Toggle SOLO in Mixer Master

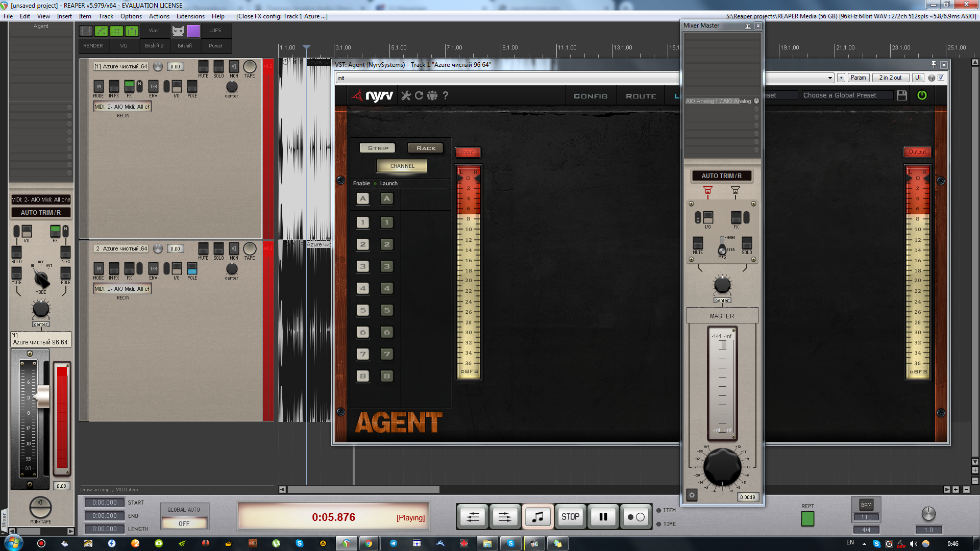747,243
